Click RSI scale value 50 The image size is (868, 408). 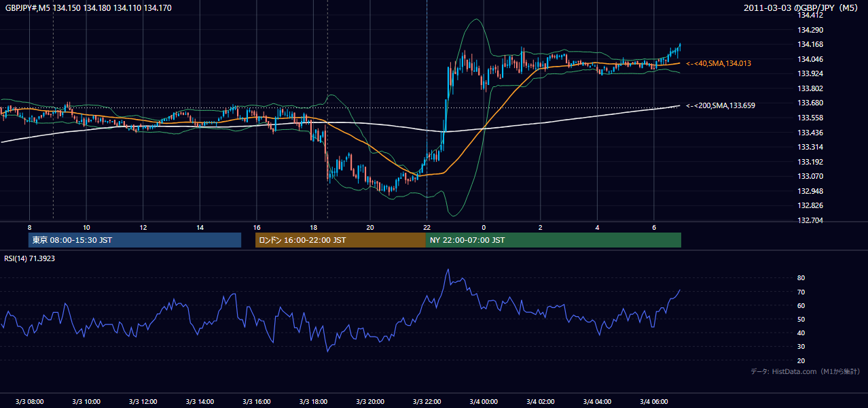[801, 320]
